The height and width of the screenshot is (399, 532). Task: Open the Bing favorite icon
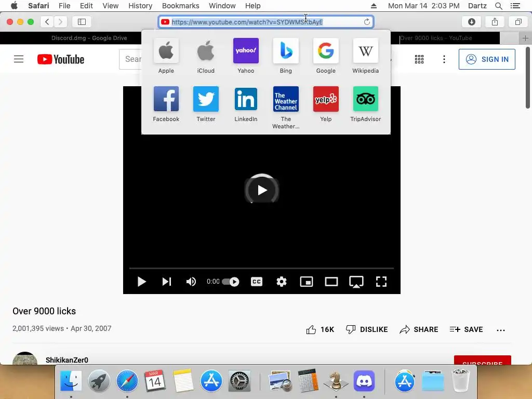point(286,51)
